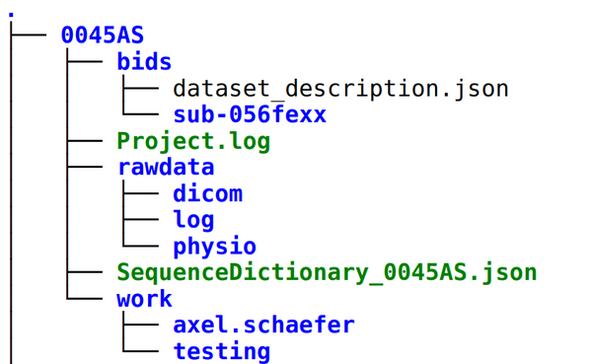The height and width of the screenshot is (364, 592).
Task: Open the Project.log file
Action: [x=193, y=142]
